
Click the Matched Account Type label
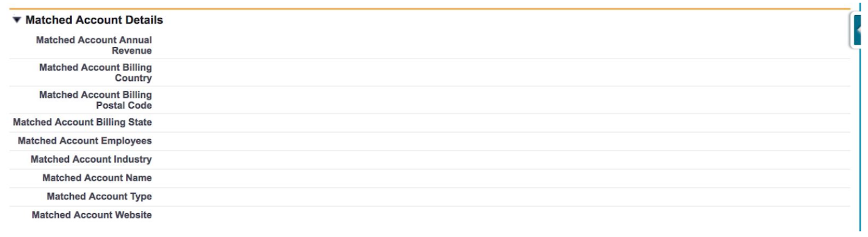tap(99, 196)
